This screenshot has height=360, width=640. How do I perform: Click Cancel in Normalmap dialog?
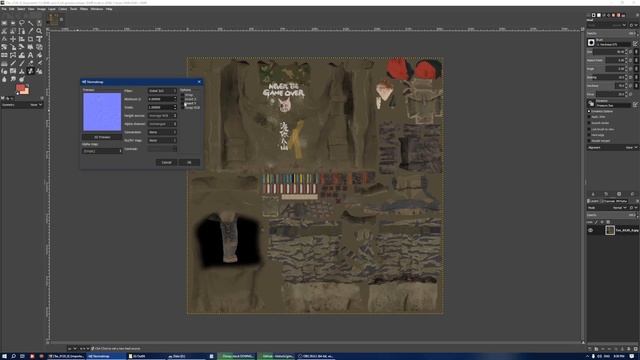click(167, 162)
